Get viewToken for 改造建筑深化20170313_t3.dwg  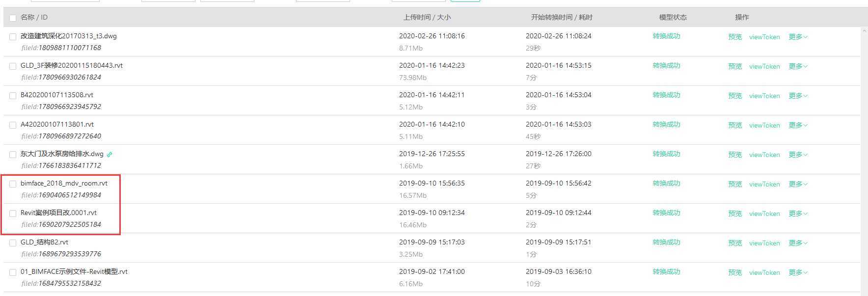764,37
